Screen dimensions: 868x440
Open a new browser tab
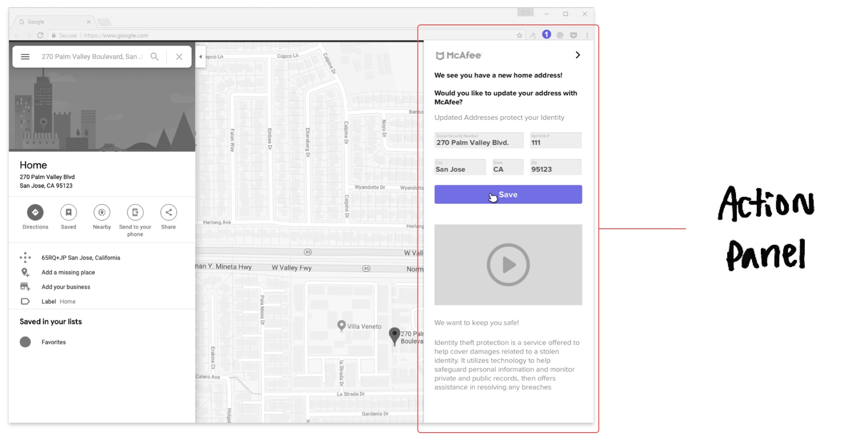point(104,22)
